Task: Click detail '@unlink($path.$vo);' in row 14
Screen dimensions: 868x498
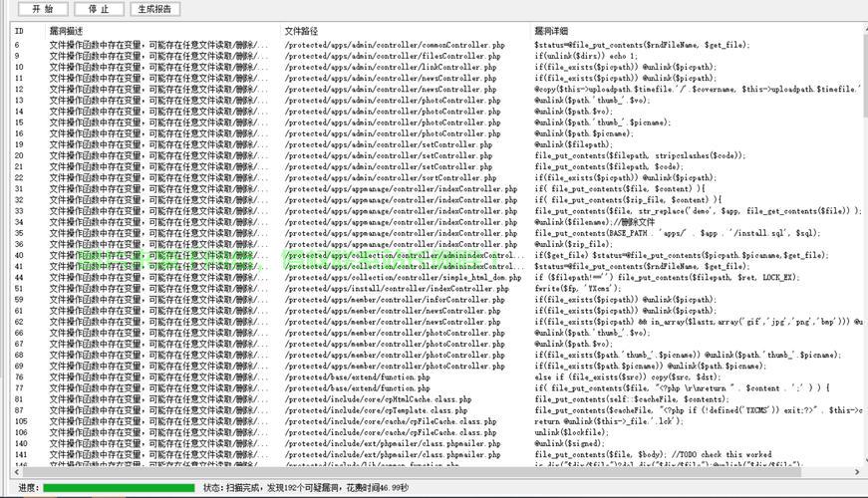Action: pos(573,112)
